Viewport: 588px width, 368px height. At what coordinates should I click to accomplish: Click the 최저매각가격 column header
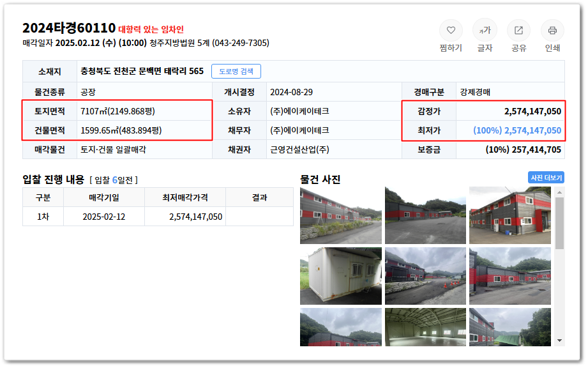click(x=185, y=197)
